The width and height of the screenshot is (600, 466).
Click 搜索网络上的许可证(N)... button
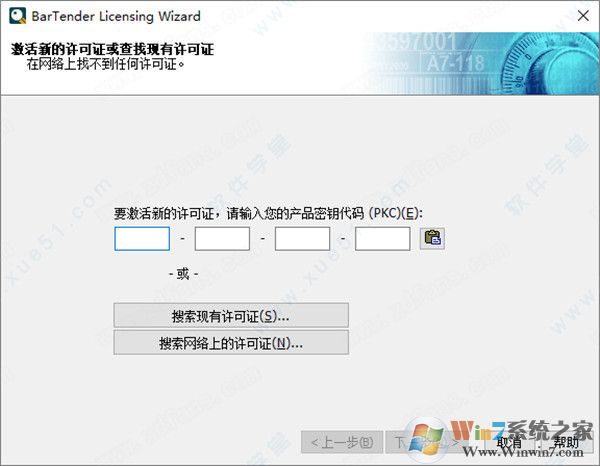point(231,343)
